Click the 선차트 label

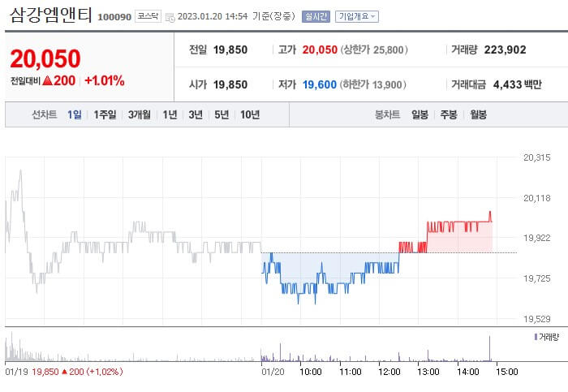coord(45,114)
